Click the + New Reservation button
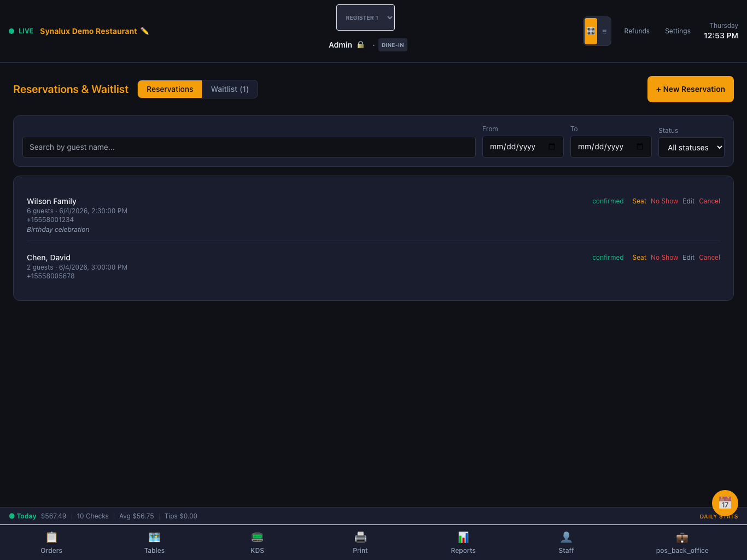The width and height of the screenshot is (747, 560). pyautogui.click(x=690, y=89)
